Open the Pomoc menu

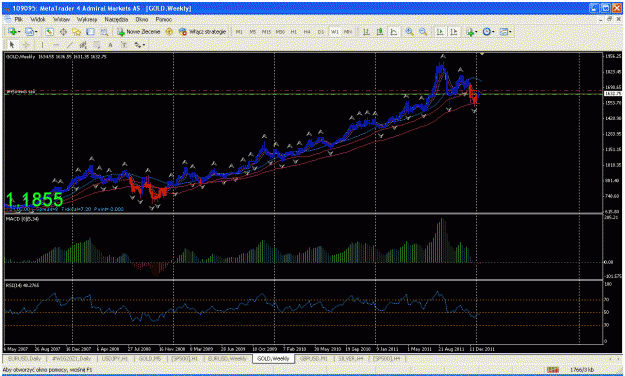(x=163, y=19)
